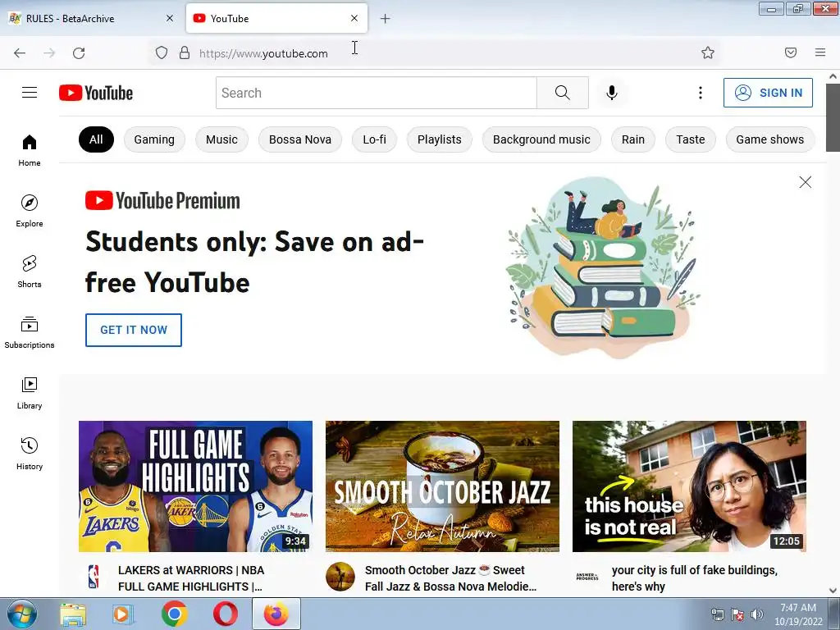Filter by Lo-fi chip
The width and height of the screenshot is (840, 630).
(374, 139)
